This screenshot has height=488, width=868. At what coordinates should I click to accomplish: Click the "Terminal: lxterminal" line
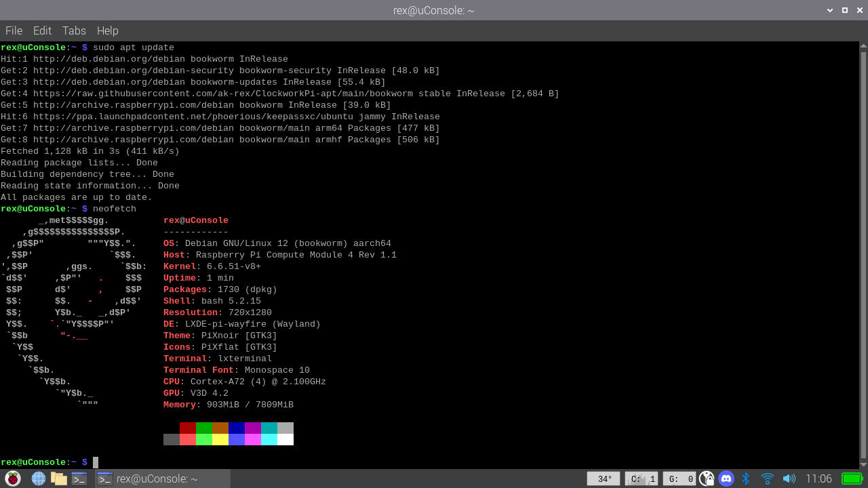[218, 359]
